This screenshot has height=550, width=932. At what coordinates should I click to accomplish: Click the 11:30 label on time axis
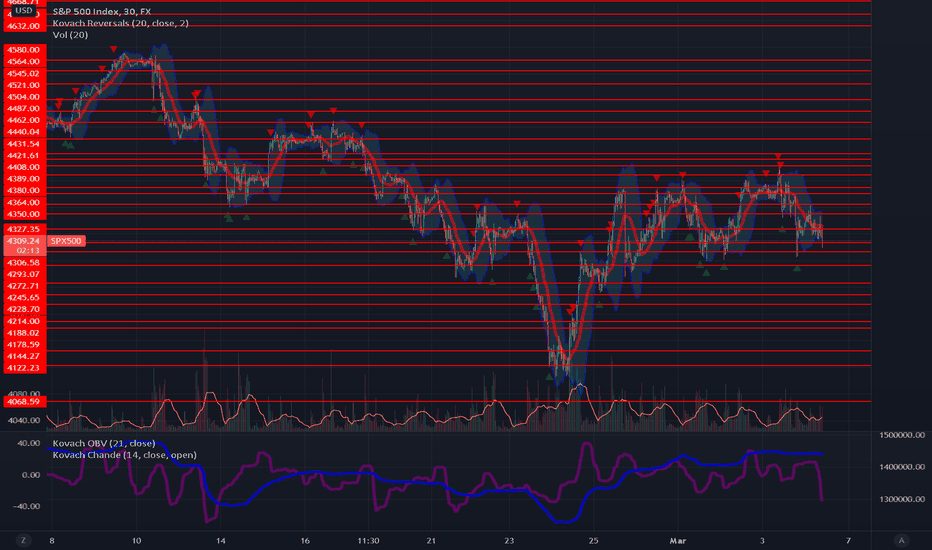tap(369, 541)
